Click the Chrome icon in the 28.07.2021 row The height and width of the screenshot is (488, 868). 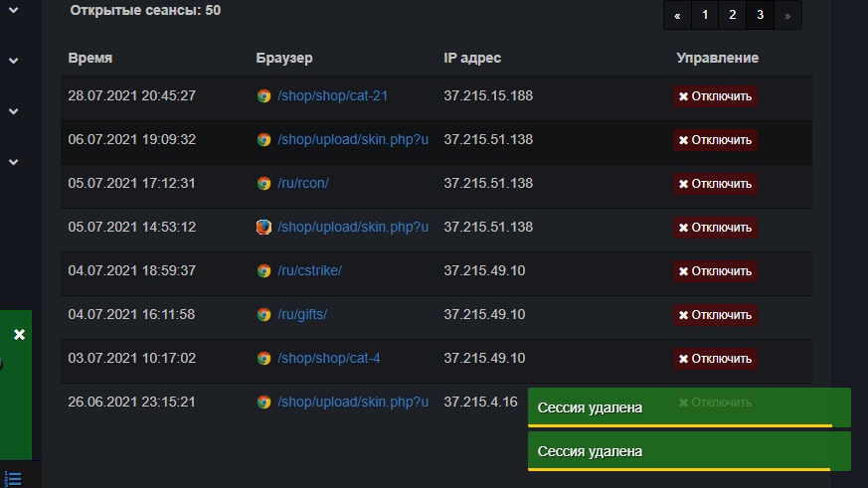pyautogui.click(x=263, y=96)
